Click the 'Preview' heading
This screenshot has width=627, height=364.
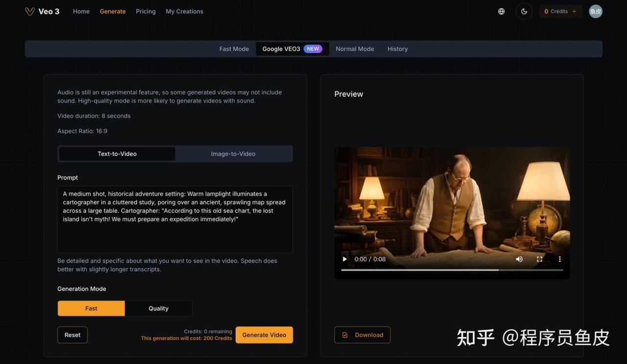tap(349, 94)
